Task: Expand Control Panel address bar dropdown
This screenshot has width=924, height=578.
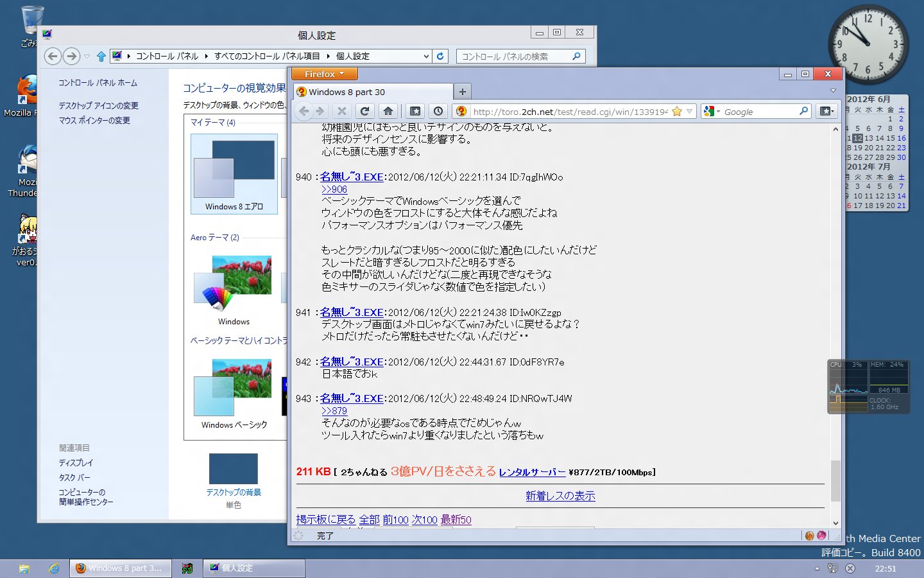Action: tap(426, 57)
